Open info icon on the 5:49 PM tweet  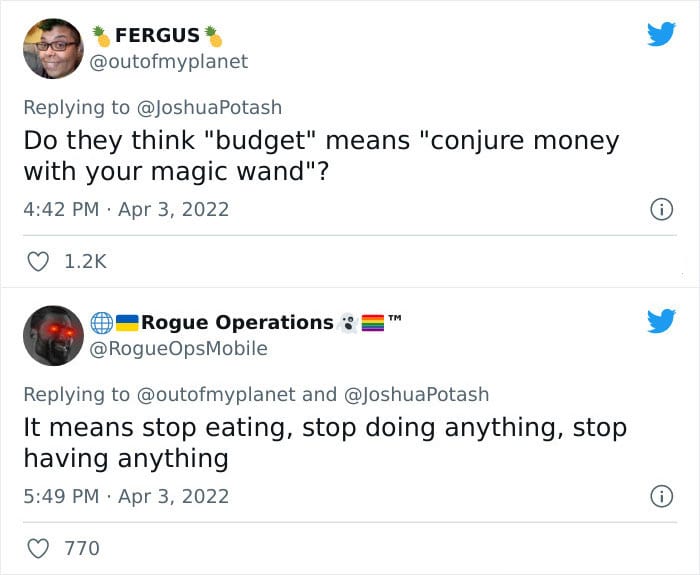pyautogui.click(x=661, y=496)
